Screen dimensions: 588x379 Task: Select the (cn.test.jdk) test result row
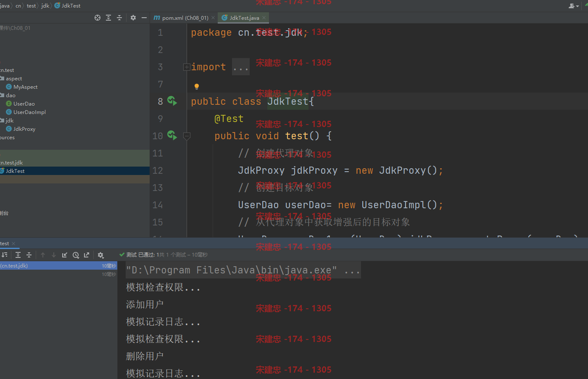(x=58, y=266)
